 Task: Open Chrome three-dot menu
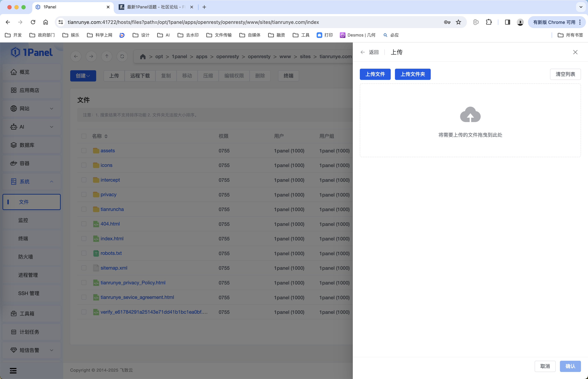[580, 22]
